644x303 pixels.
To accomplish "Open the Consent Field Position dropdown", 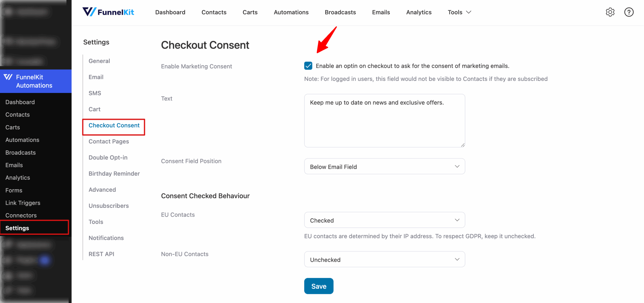I will click(x=384, y=166).
